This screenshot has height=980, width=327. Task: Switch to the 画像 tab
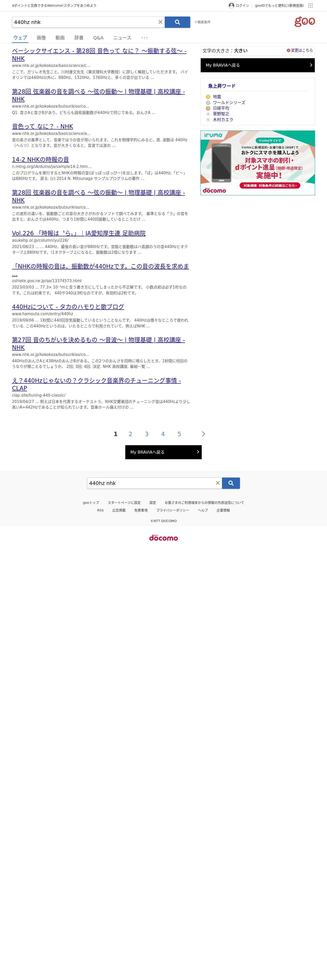pos(41,38)
